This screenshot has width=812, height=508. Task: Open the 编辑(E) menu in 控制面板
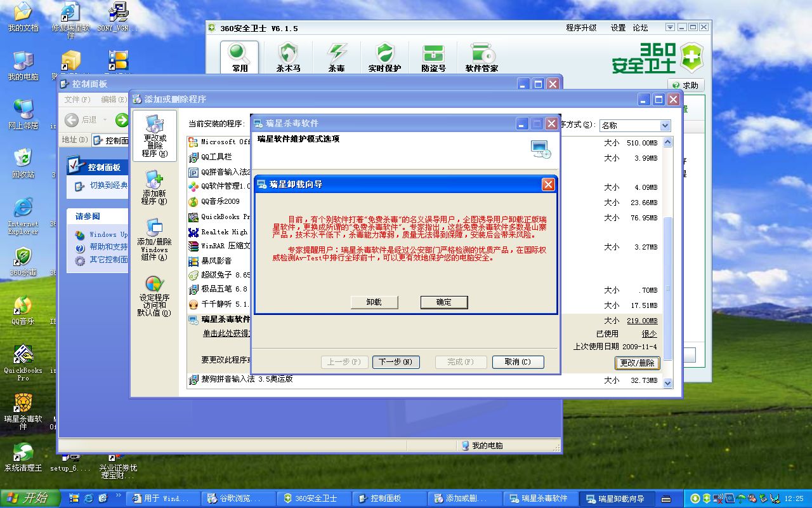click(114, 100)
